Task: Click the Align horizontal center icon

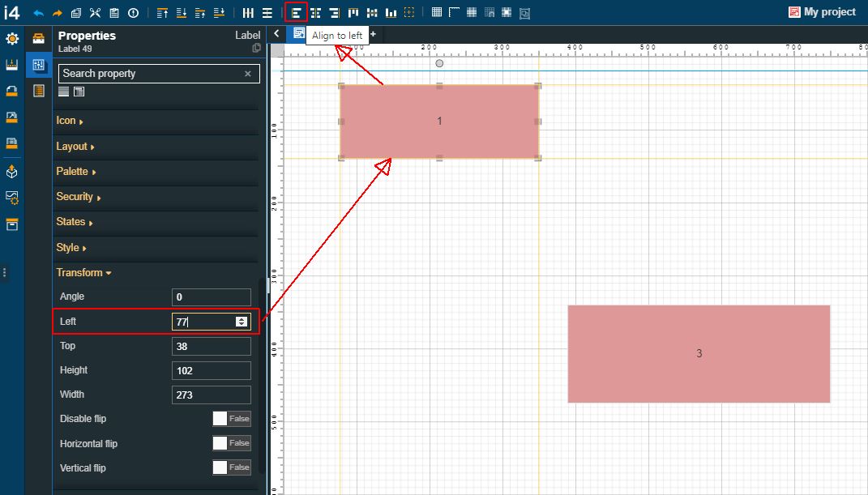Action: pyautogui.click(x=315, y=13)
